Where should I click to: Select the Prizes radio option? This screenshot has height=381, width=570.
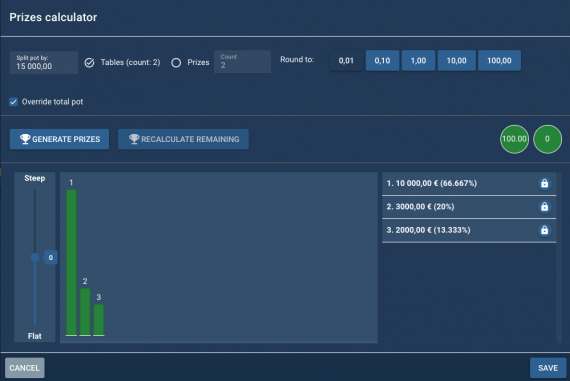click(176, 63)
